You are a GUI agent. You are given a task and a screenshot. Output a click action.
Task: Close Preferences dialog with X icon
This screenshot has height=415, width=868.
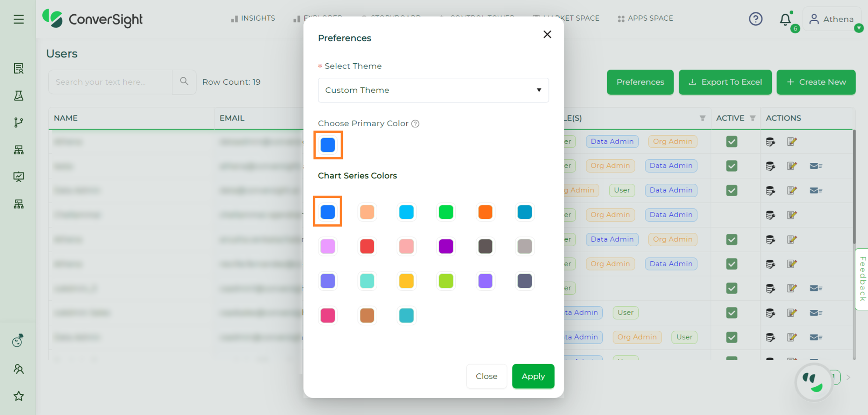(547, 34)
